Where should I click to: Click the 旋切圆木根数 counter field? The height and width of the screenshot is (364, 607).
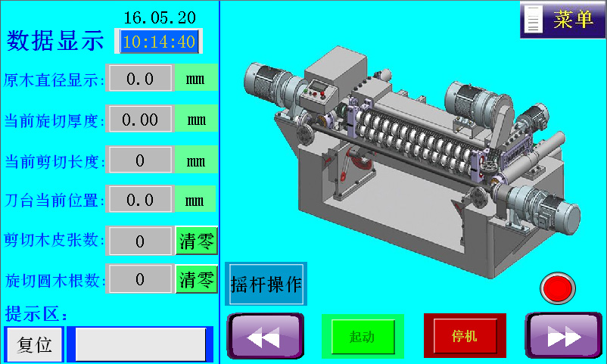[x=140, y=279]
